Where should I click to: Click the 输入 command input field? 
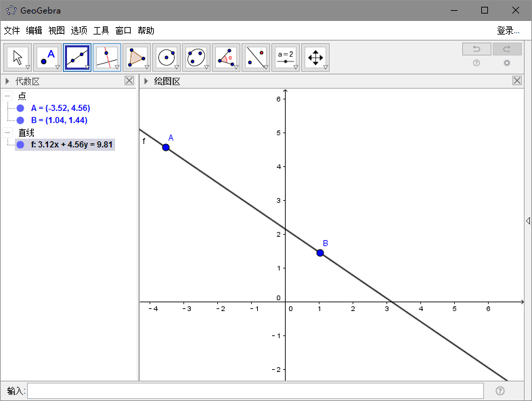click(x=255, y=391)
